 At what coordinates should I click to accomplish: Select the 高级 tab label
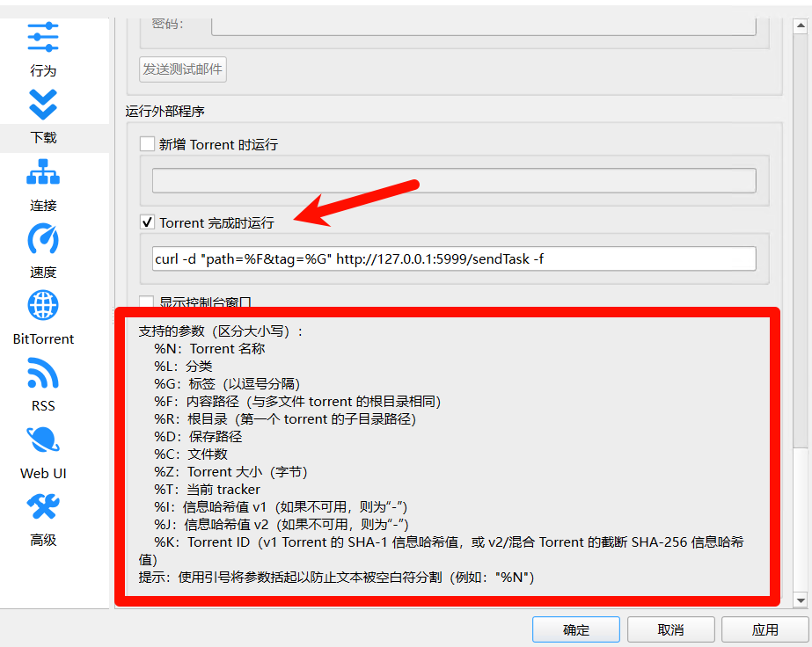(43, 541)
